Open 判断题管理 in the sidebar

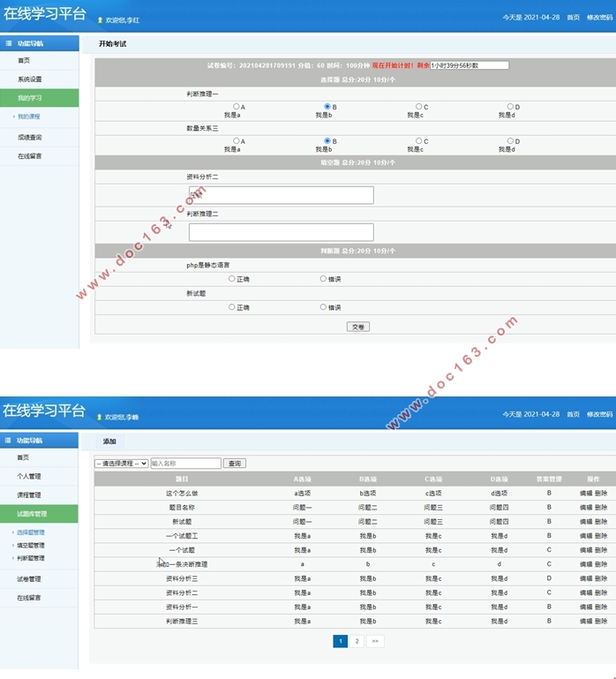[31, 558]
